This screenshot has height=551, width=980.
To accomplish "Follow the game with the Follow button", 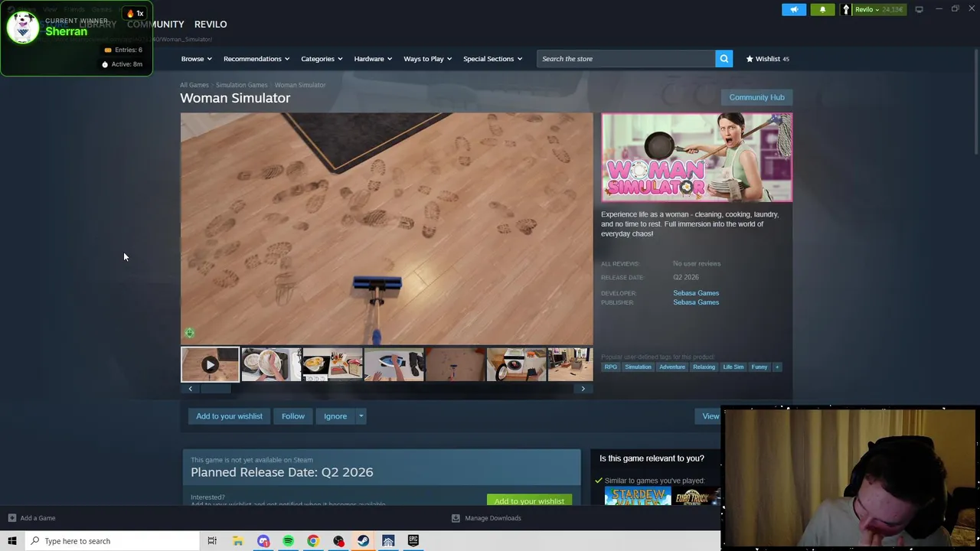I will point(292,416).
